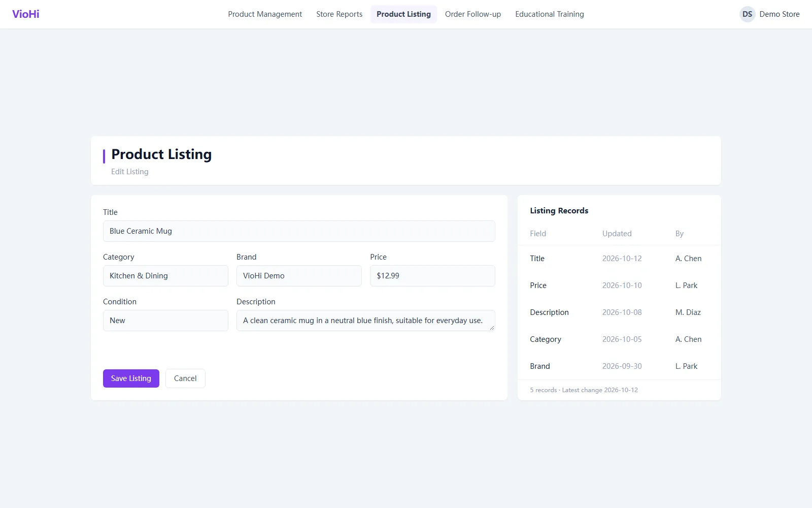Select the Price record row
The width and height of the screenshot is (812, 508).
[619, 285]
